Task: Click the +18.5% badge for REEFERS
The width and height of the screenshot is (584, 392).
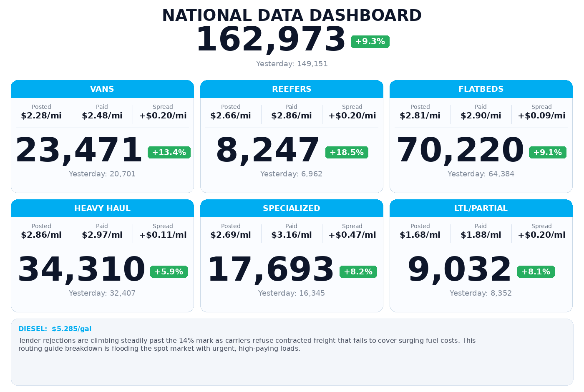Action: point(347,152)
